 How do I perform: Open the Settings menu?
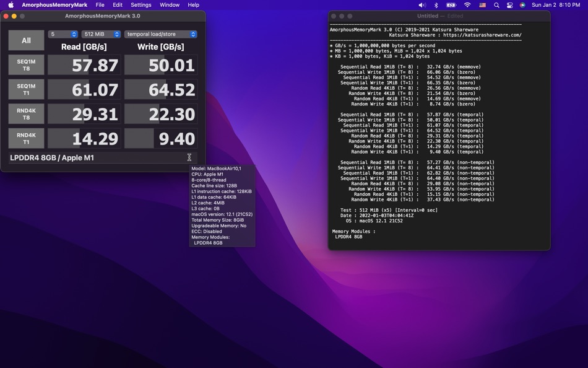tap(141, 5)
